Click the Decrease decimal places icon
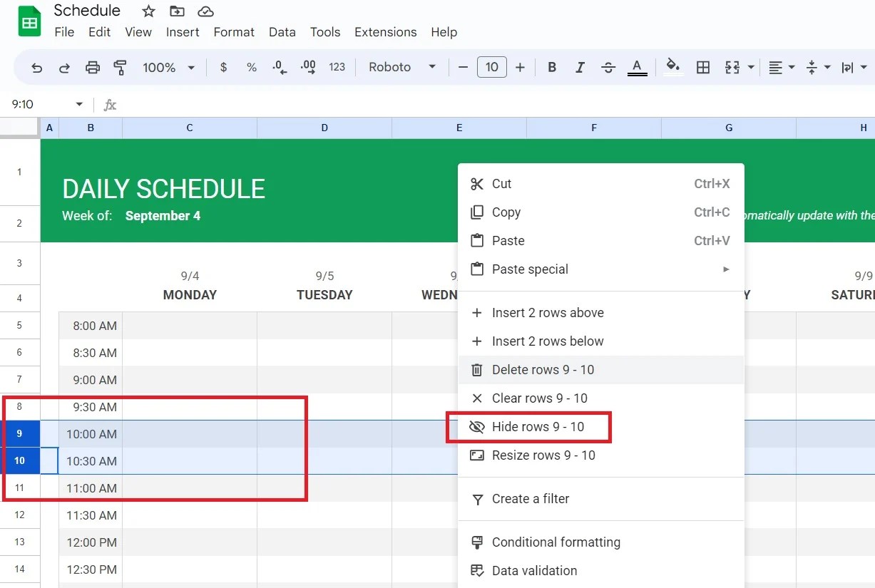Image resolution: width=875 pixels, height=588 pixels. [x=279, y=67]
